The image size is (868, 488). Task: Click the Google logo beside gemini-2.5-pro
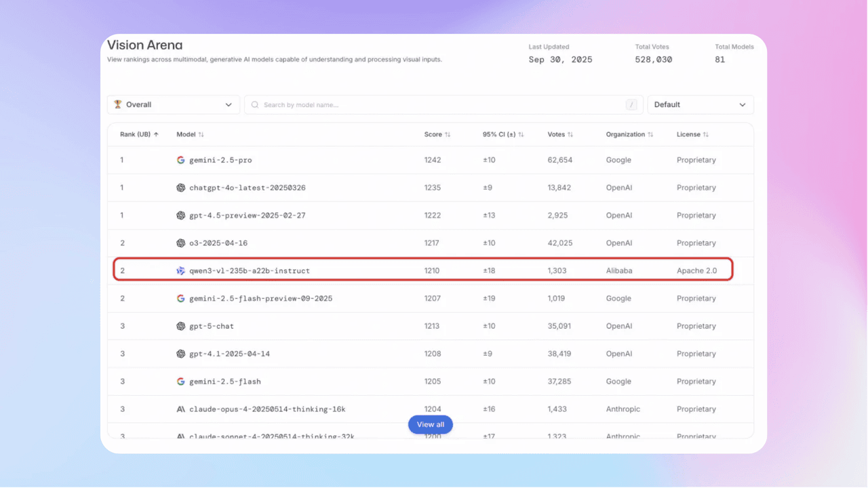180,160
